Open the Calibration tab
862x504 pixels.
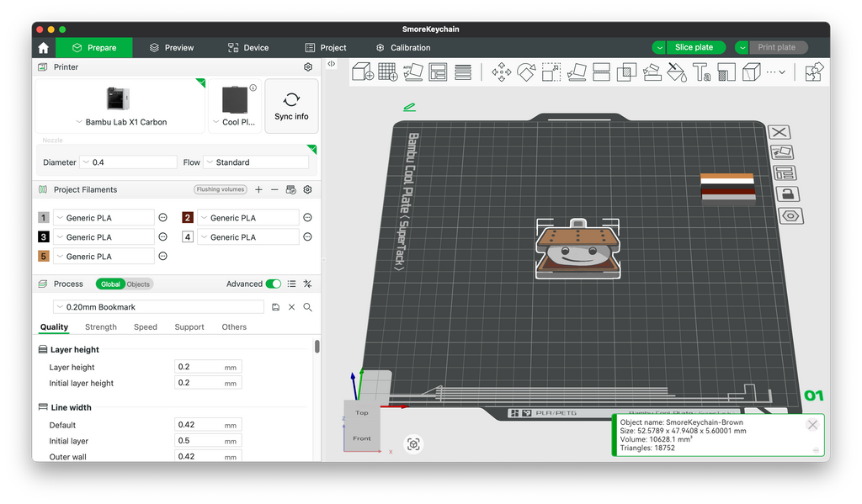tap(403, 48)
